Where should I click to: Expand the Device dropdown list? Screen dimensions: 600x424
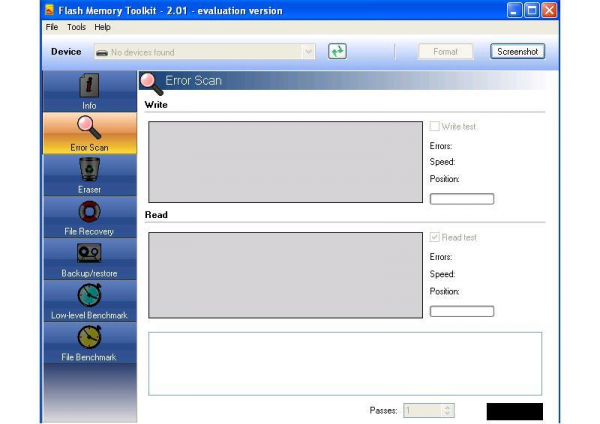click(308, 52)
